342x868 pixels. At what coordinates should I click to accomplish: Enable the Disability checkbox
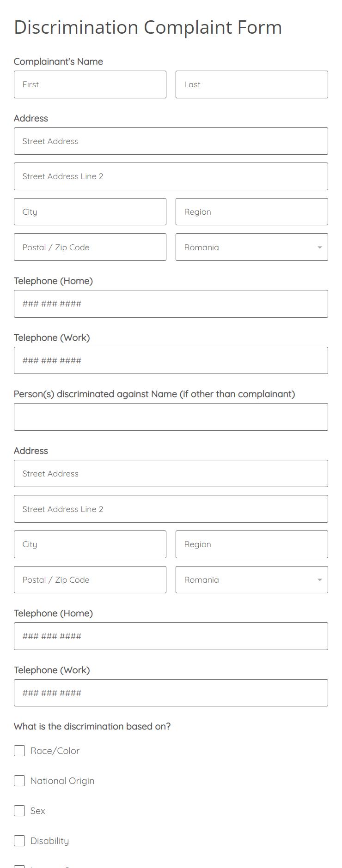click(19, 841)
